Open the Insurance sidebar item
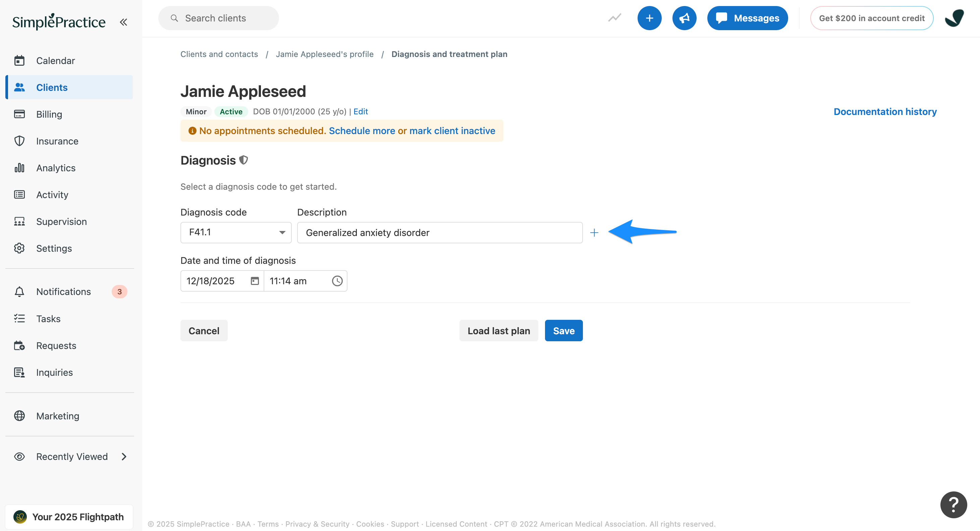 (x=69, y=141)
